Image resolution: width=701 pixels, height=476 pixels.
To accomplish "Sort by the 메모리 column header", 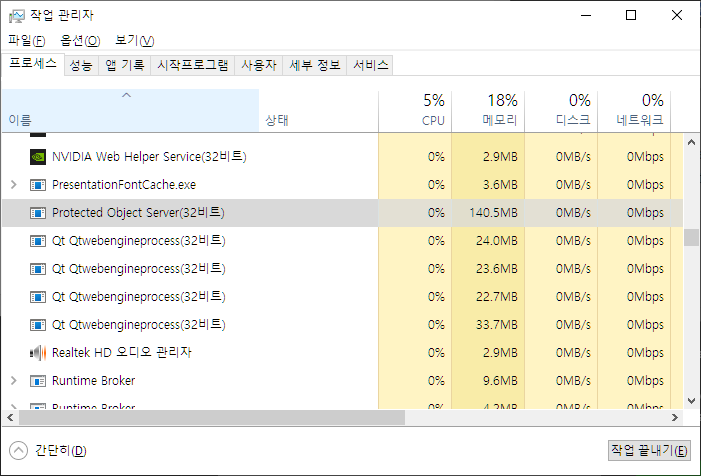I will 488,110.
